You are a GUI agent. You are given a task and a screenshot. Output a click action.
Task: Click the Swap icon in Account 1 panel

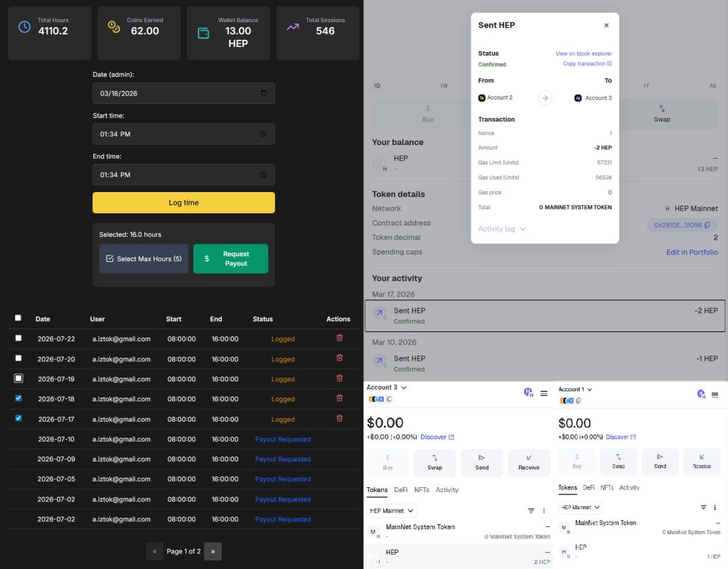[x=618, y=462]
